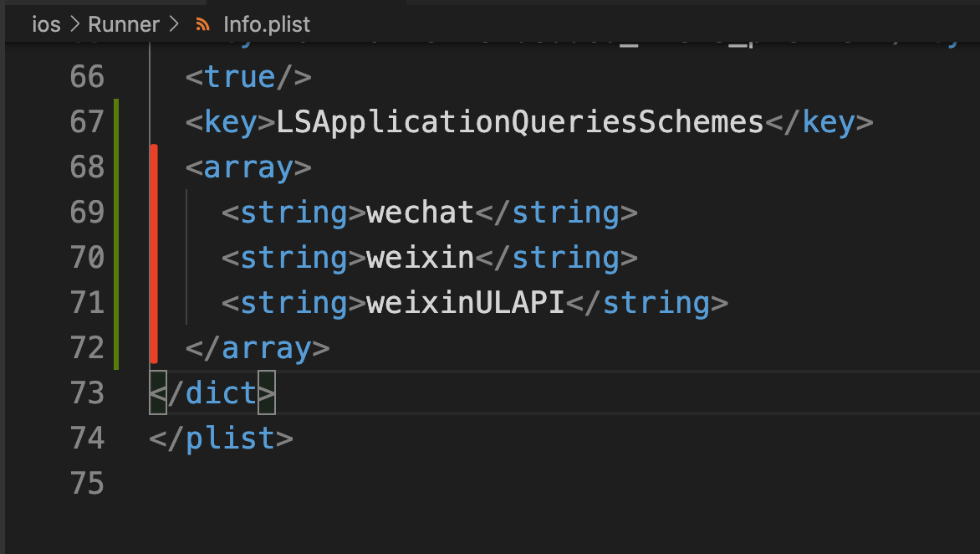Select the Runner breadcrumb segment
This screenshot has height=554, width=980.
point(125,24)
